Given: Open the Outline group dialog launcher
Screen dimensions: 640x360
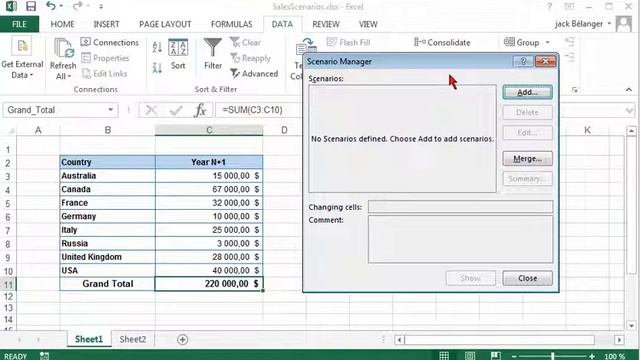Looking at the screenshot, I should coord(575,90).
